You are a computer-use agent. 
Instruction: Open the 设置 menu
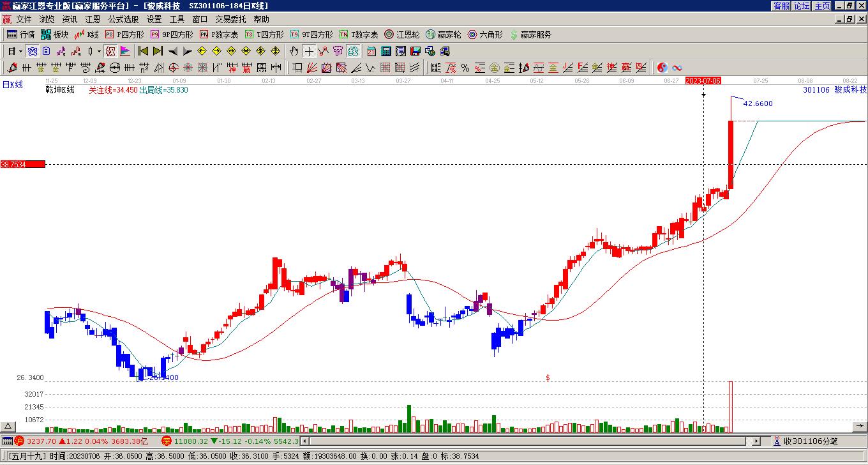[154, 20]
